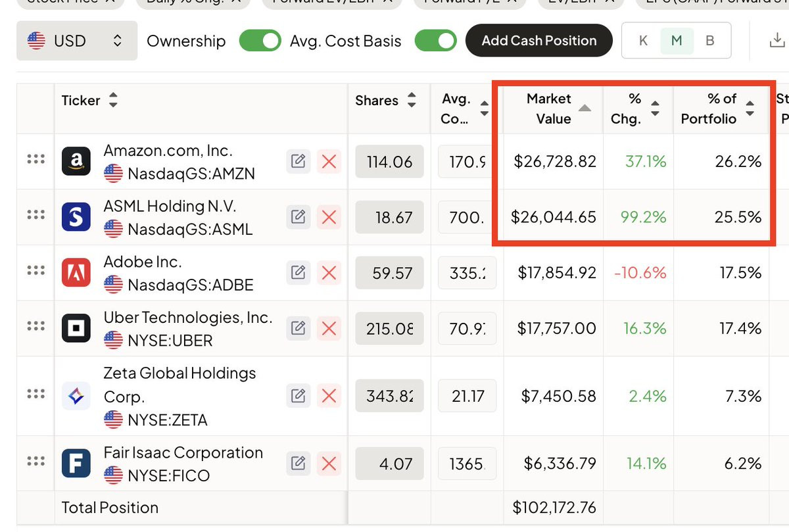Edit Zeta average cost field 21.17
Screen dimensions: 789x532
(x=467, y=396)
